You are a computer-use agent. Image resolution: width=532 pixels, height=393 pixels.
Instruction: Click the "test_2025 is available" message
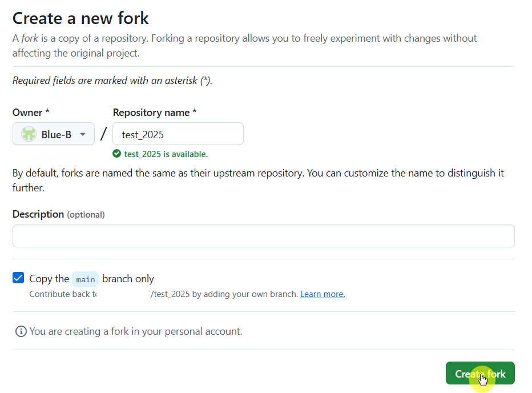click(166, 154)
